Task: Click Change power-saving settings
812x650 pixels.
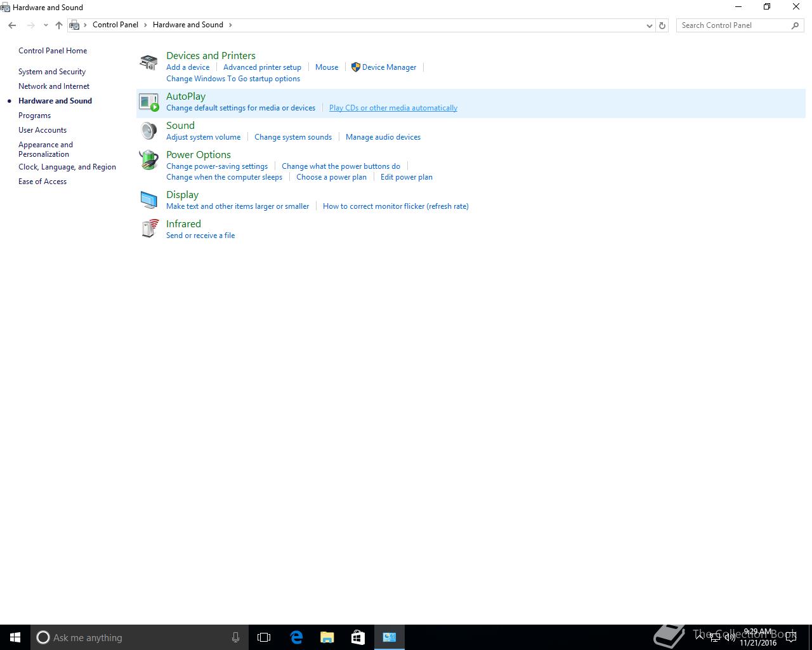Action: 217,166
